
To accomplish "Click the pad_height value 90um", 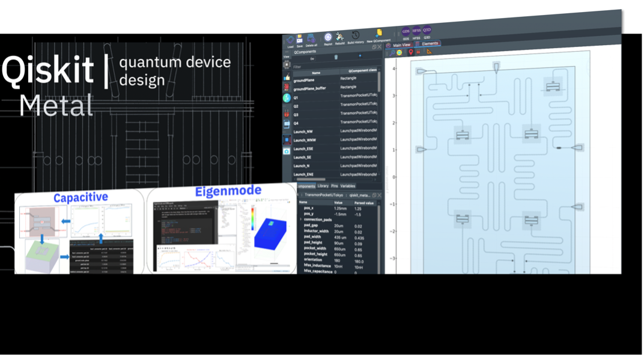I will 339,243.
